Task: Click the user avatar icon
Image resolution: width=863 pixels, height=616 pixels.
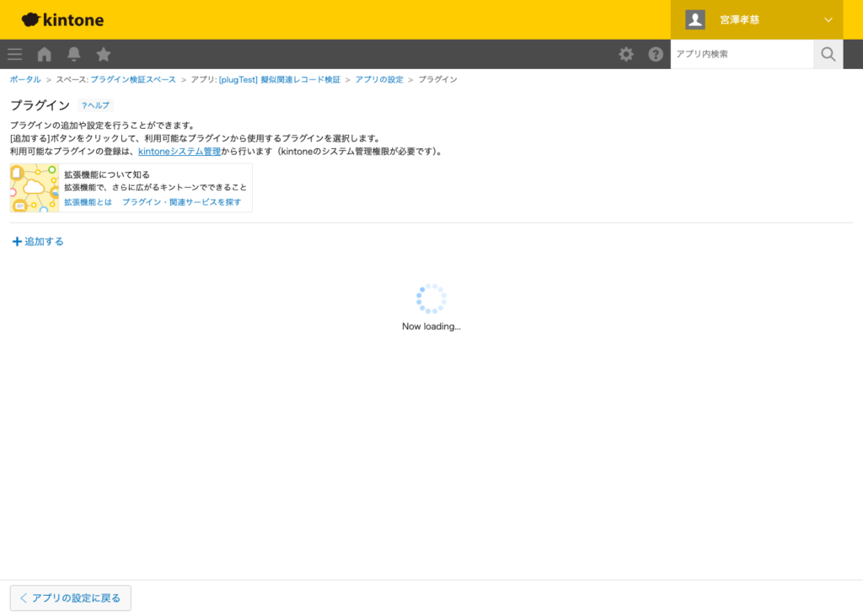Action: click(x=694, y=19)
